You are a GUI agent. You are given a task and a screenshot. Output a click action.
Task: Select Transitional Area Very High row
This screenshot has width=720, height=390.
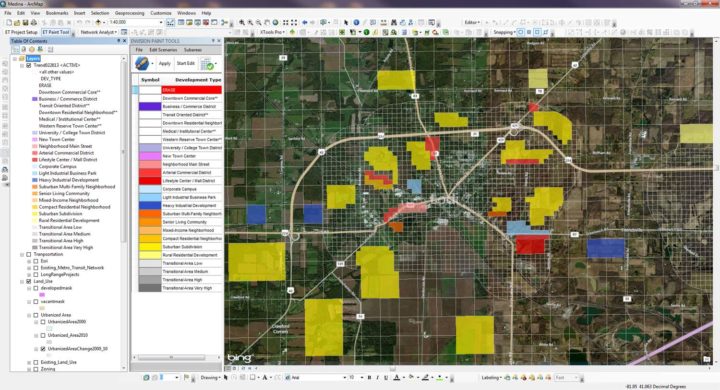coord(180,288)
